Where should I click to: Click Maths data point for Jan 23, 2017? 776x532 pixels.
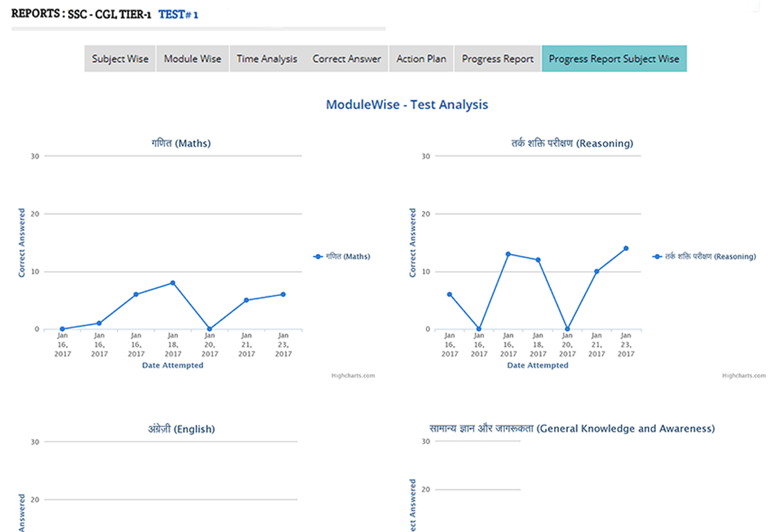pyautogui.click(x=283, y=294)
